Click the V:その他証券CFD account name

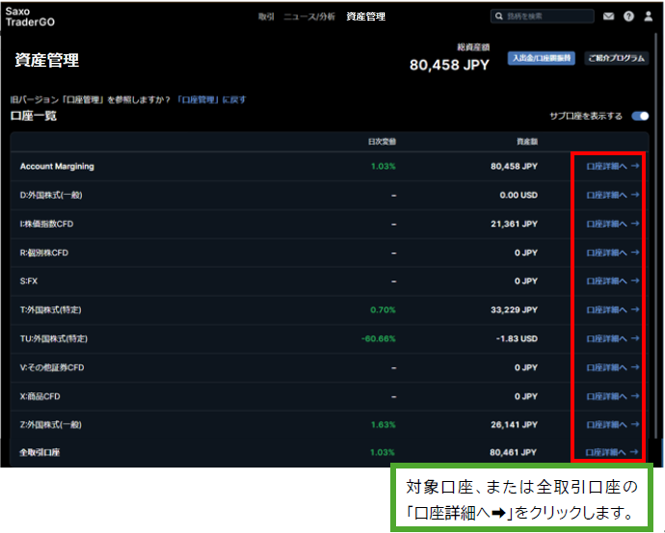coord(52,368)
